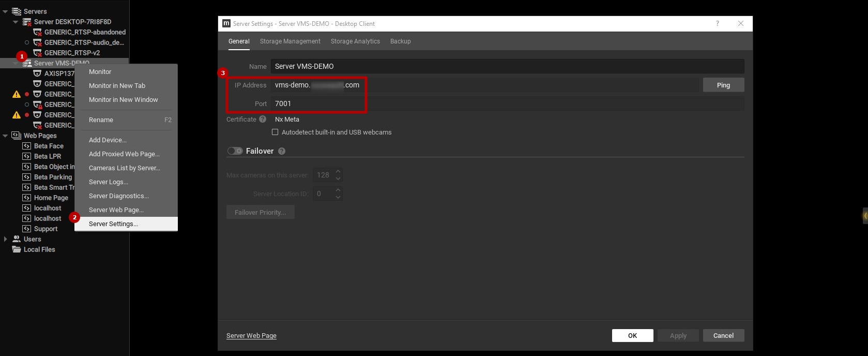The width and height of the screenshot is (868, 356).
Task: Collapse the Servers tree node
Action: click(x=5, y=11)
